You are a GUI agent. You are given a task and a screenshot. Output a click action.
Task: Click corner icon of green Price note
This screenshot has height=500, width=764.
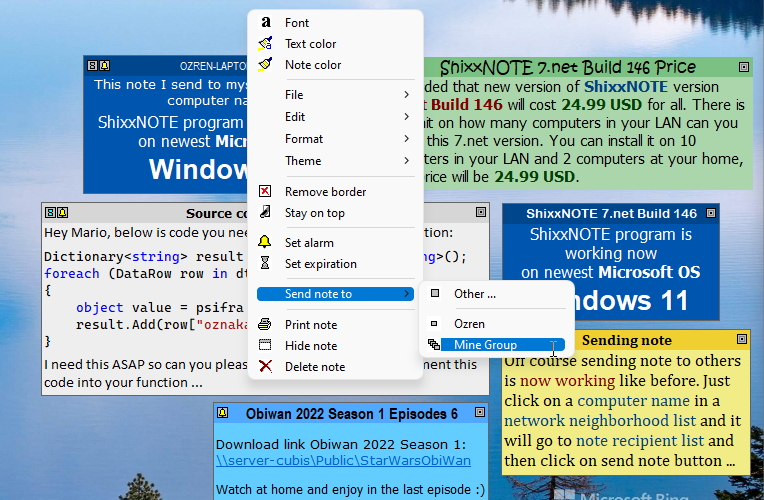744,67
